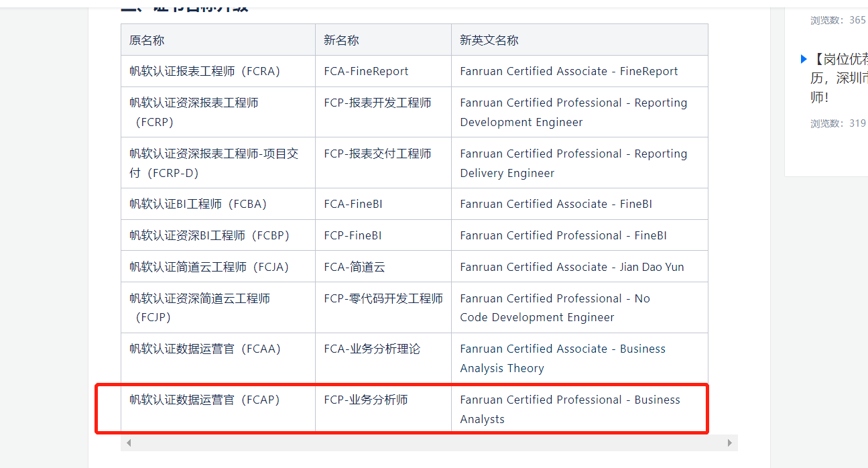
Task: Open the 【岗位优荐 article link
Action: coord(839,78)
